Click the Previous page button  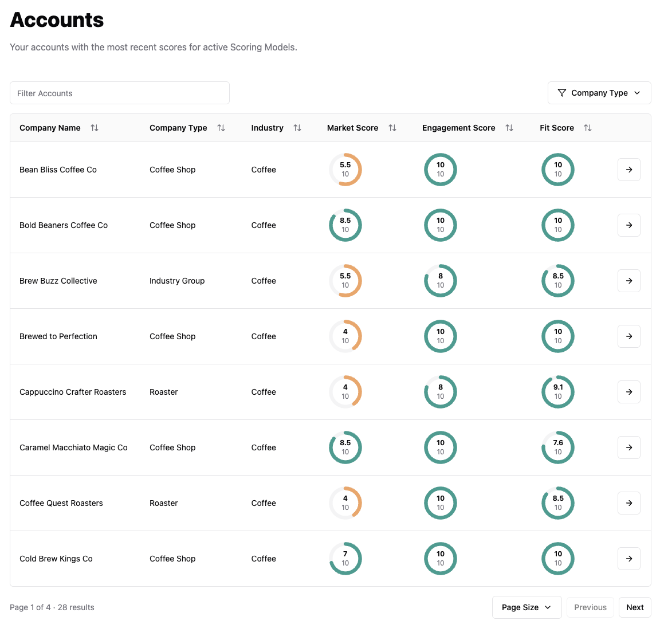[590, 607]
